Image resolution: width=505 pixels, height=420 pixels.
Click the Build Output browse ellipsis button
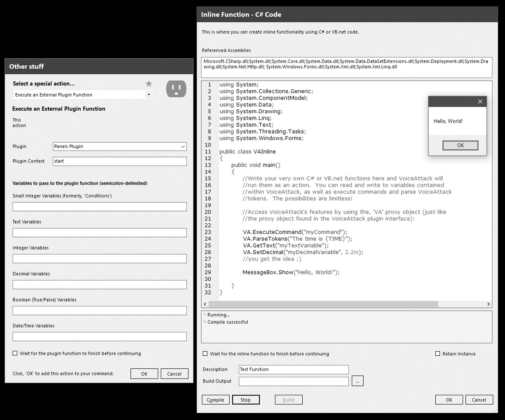pyautogui.click(x=357, y=381)
